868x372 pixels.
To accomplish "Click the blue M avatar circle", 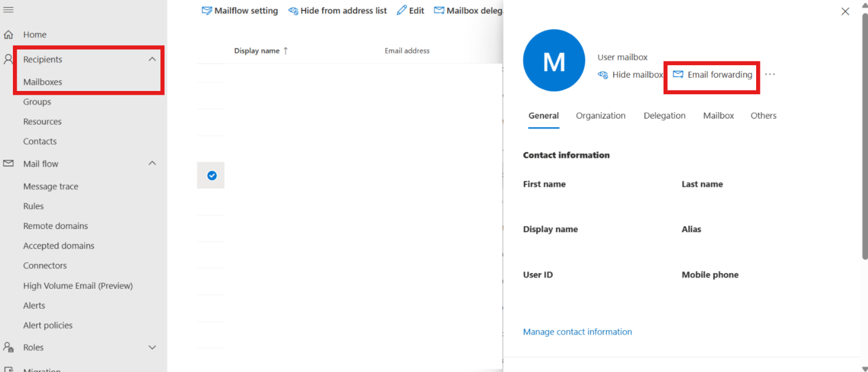I will coord(554,60).
